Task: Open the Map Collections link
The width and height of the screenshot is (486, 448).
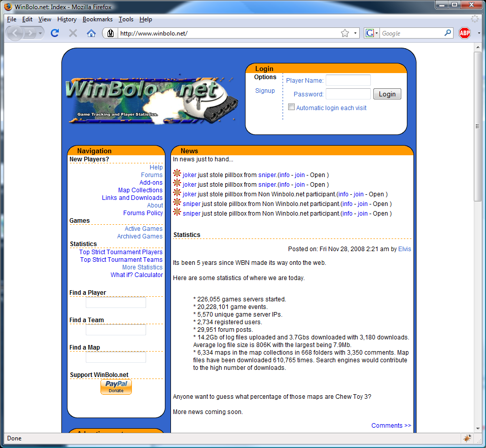Action: click(140, 190)
